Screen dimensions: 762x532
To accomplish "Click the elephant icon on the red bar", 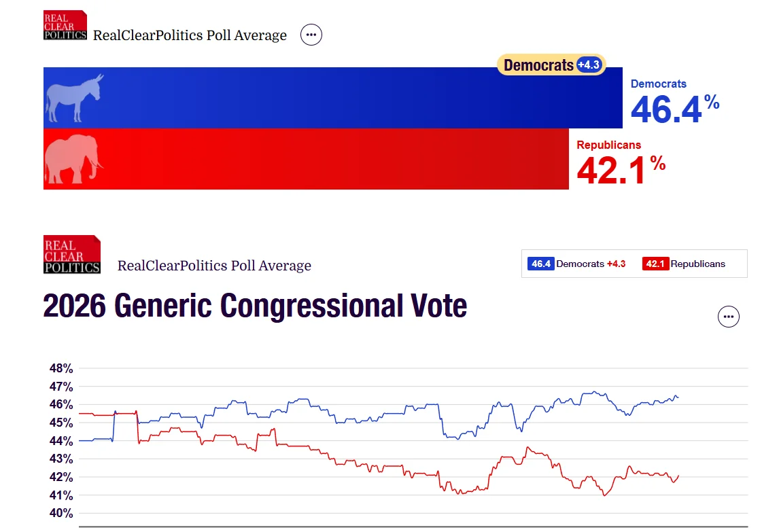I will (x=75, y=160).
